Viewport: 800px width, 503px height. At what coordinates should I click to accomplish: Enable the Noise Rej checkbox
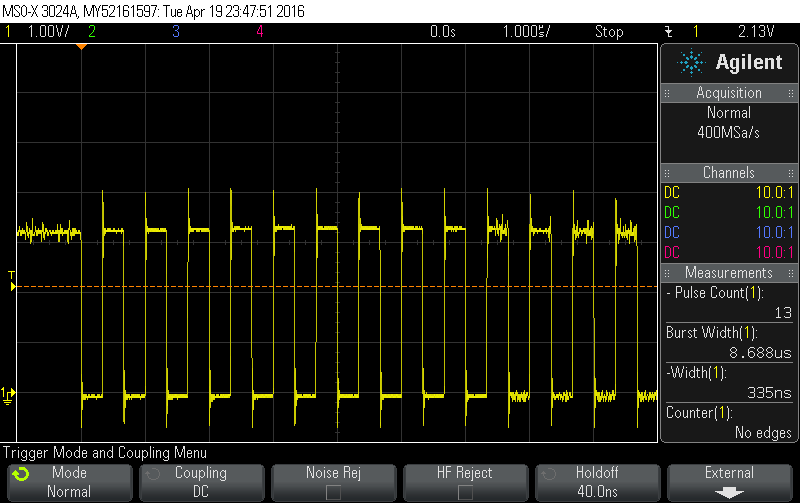[x=332, y=492]
